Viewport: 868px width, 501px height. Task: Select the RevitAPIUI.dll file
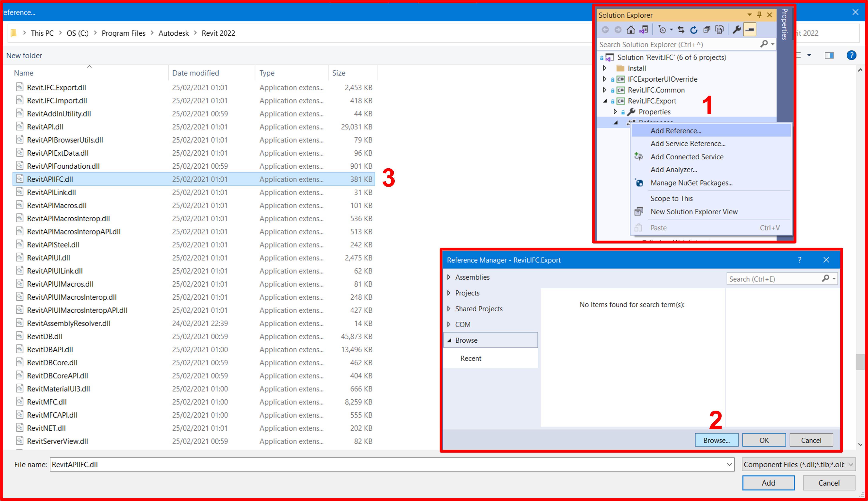[49, 258]
